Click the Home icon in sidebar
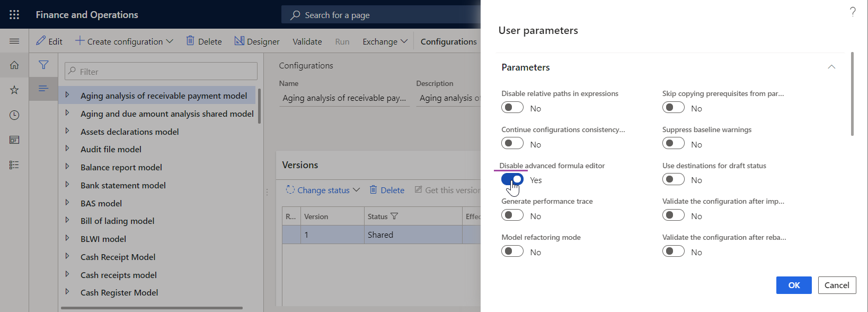This screenshot has height=312, width=868. click(x=14, y=65)
